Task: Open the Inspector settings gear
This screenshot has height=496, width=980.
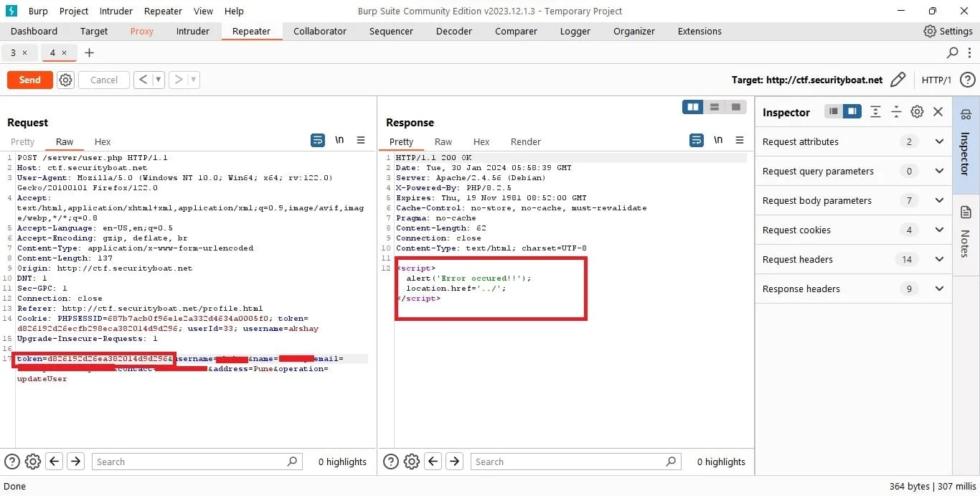Action: tap(917, 111)
